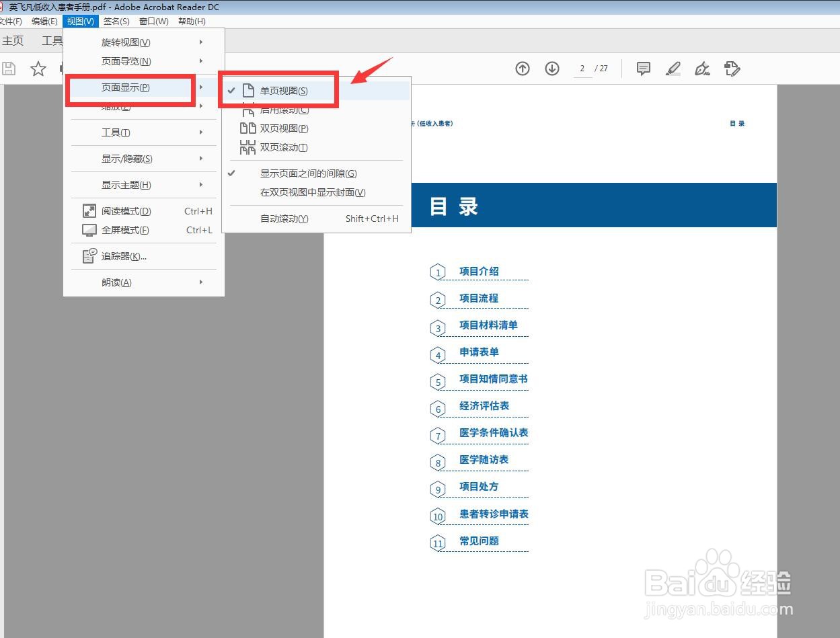The image size is (840, 638).
Task: Expand the 页面显示(P) submenu
Action: point(144,87)
